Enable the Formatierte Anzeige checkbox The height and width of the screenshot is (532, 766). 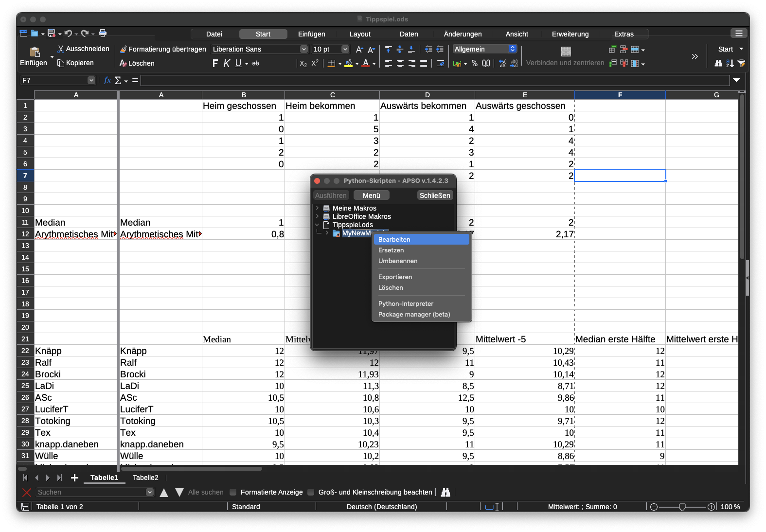click(233, 492)
